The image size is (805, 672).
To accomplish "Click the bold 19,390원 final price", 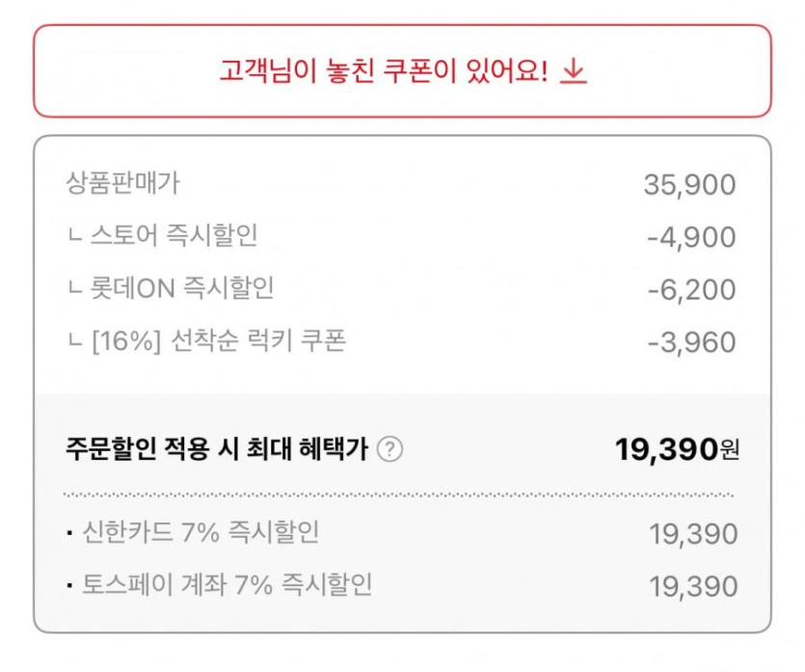I will coord(677,448).
